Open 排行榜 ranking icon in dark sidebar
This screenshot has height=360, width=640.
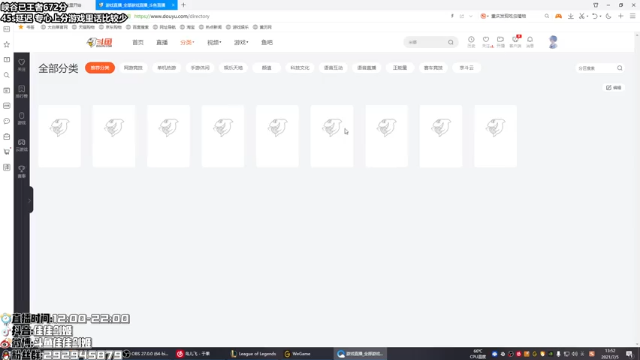(x=22, y=89)
